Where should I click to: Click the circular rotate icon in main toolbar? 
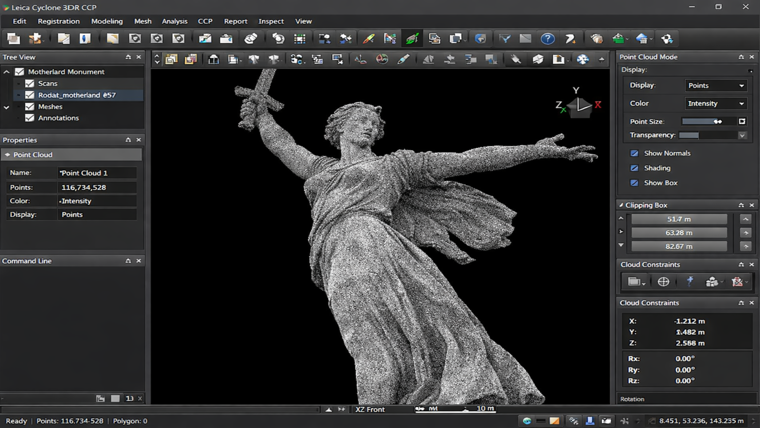[278, 39]
